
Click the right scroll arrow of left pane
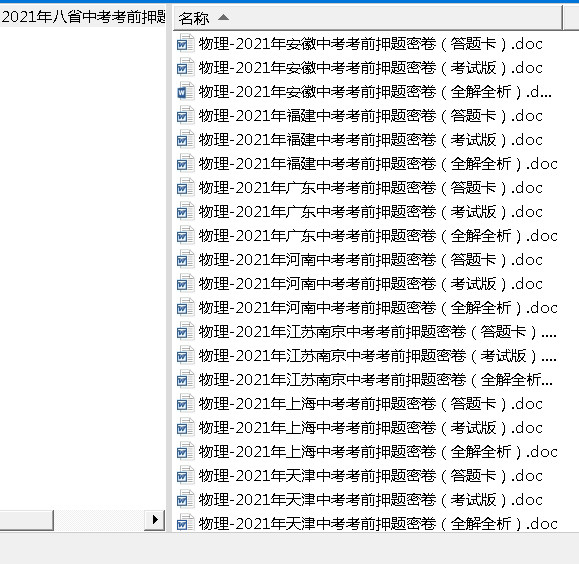[155, 520]
